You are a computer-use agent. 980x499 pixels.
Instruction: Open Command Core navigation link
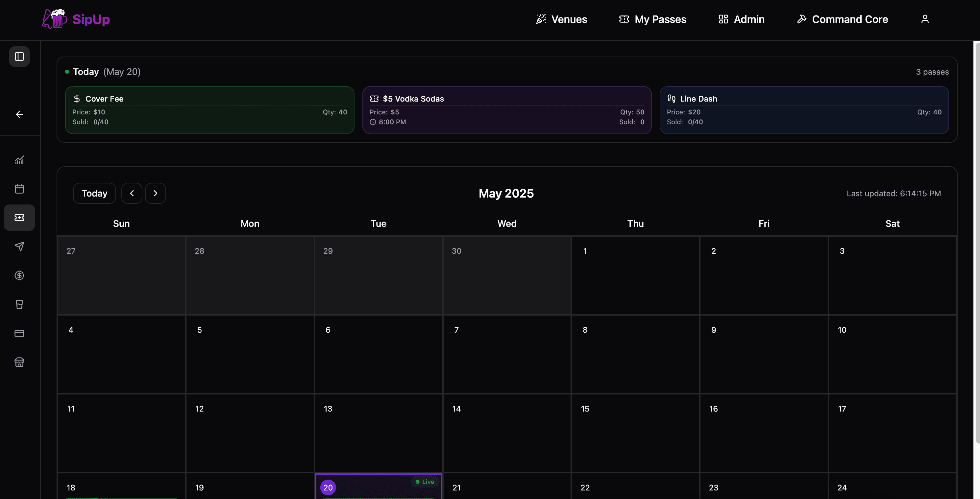[842, 19]
